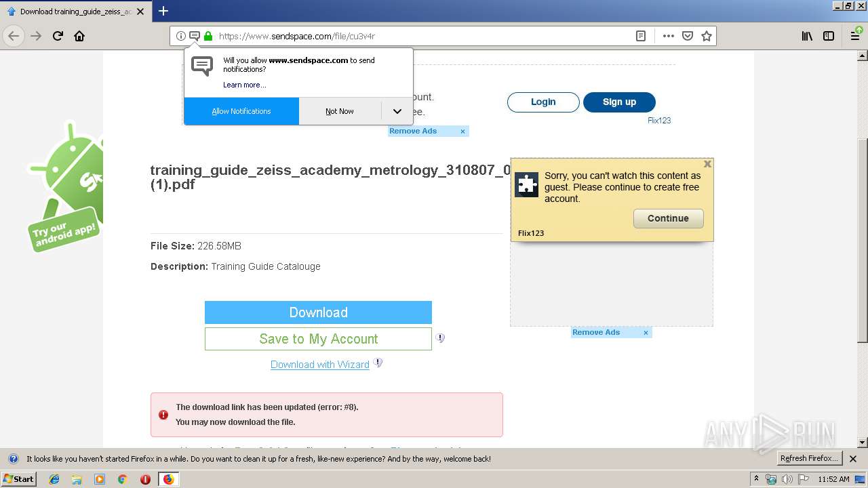The width and height of the screenshot is (868, 488).
Task: Open the Opera icon in taskbar
Action: coord(145,479)
